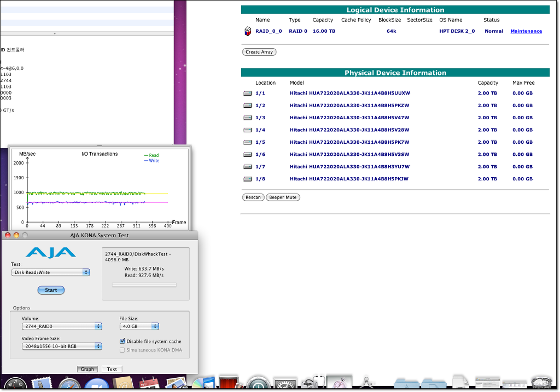The width and height of the screenshot is (560, 392).
Task: Click the pink stopwatch icon in the Dock
Action: (x=339, y=382)
